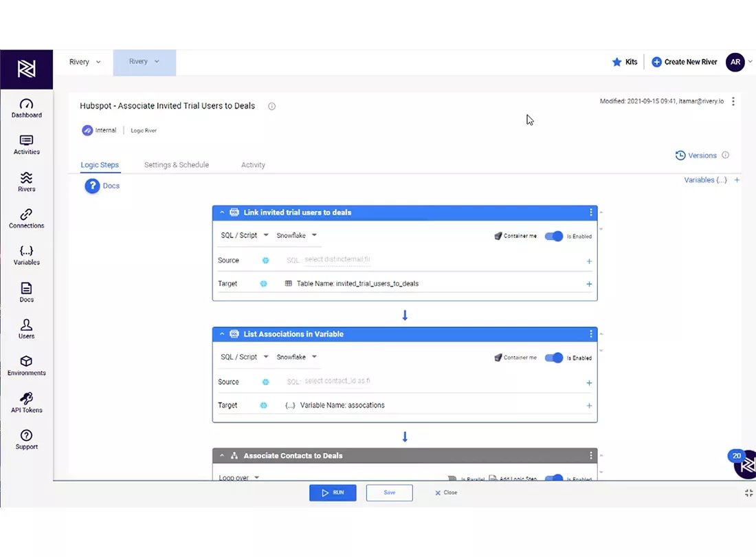Open the user menu arrow beside AR
Screen dimensions: 756x557
click(x=750, y=62)
